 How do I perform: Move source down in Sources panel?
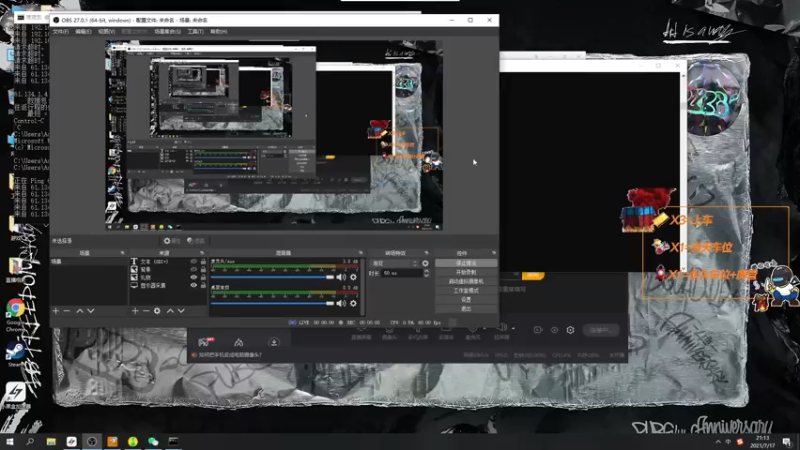pyautogui.click(x=181, y=311)
